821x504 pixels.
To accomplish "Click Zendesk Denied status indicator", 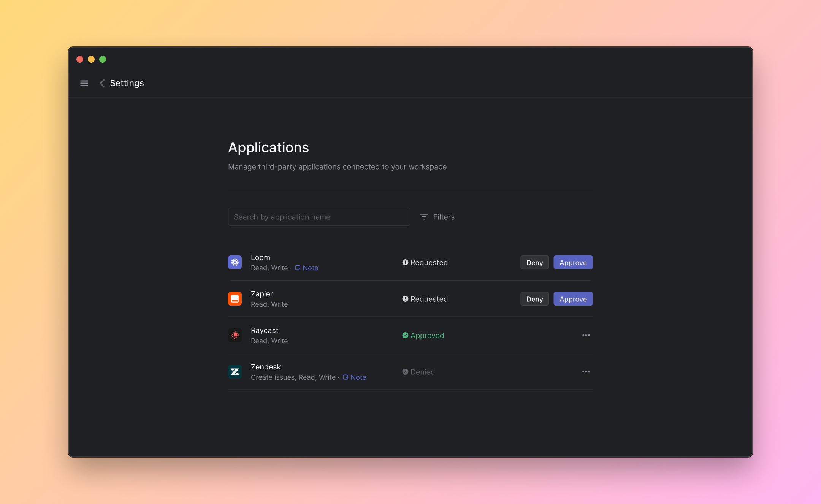I will point(418,371).
